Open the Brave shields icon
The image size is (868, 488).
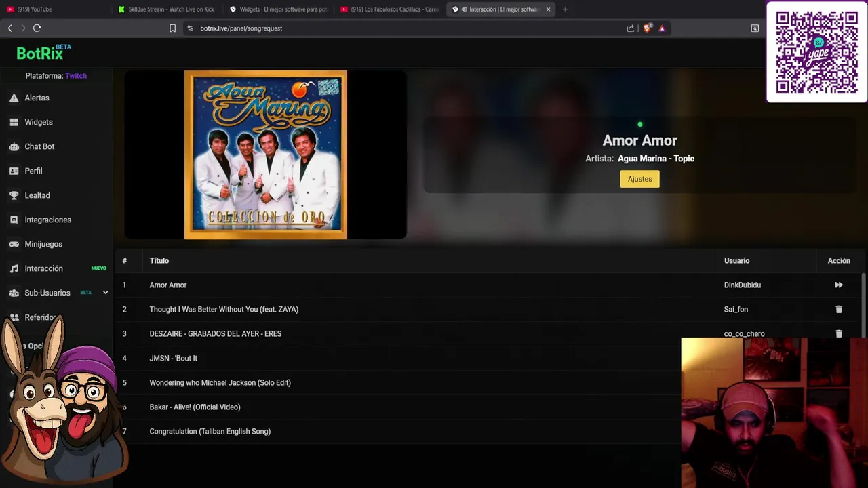click(647, 28)
